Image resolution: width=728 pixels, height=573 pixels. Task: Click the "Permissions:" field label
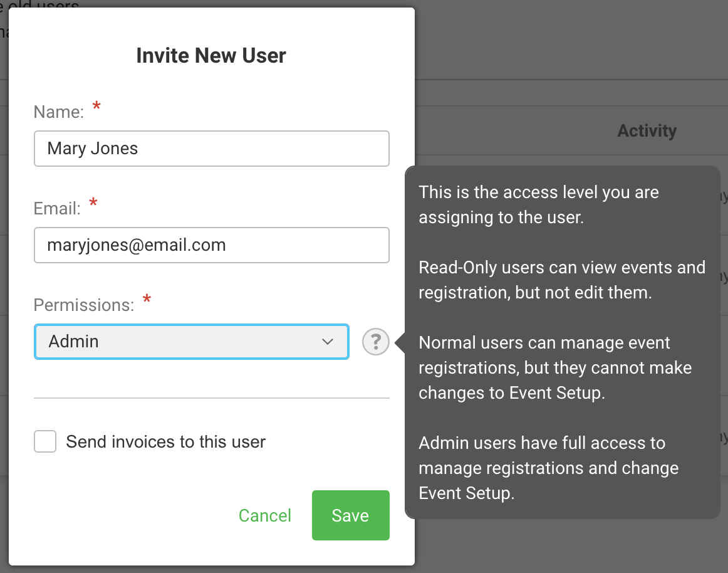click(84, 305)
